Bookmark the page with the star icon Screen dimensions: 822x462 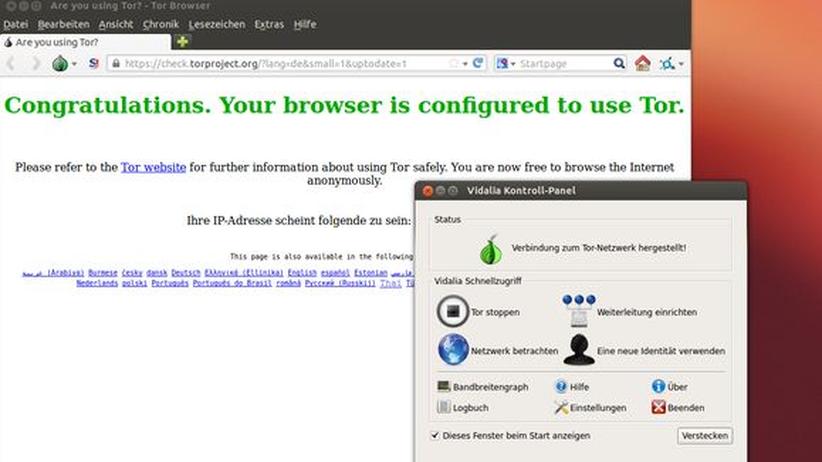tap(454, 63)
